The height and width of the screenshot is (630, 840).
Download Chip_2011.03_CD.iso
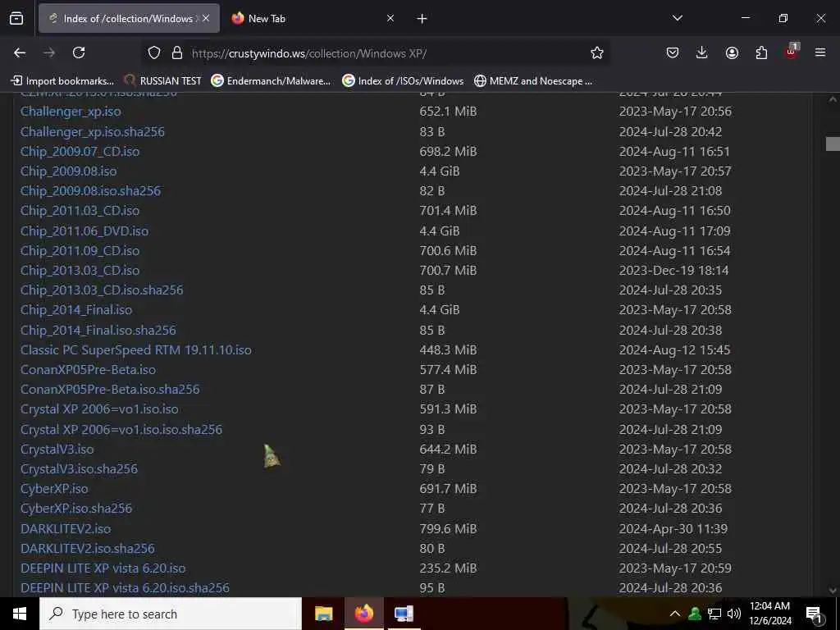click(x=80, y=211)
